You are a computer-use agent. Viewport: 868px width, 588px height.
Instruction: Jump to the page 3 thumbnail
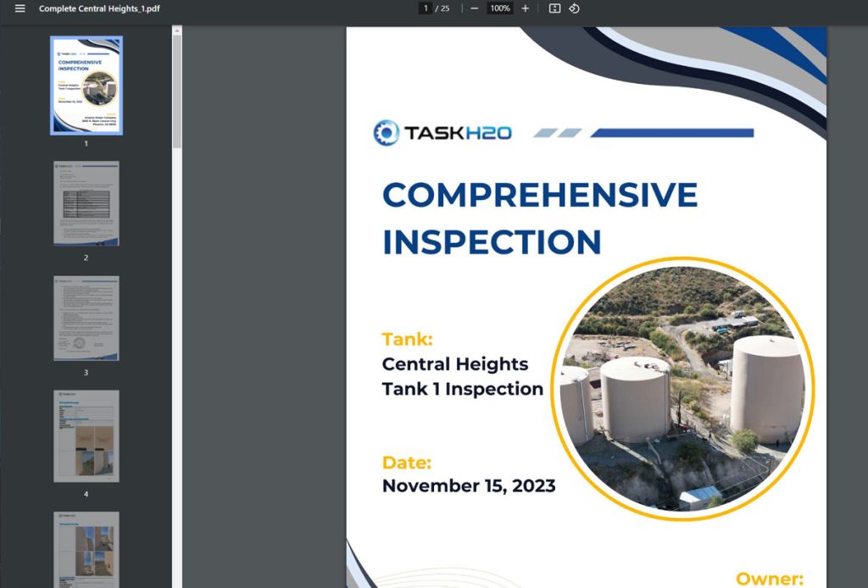86,318
